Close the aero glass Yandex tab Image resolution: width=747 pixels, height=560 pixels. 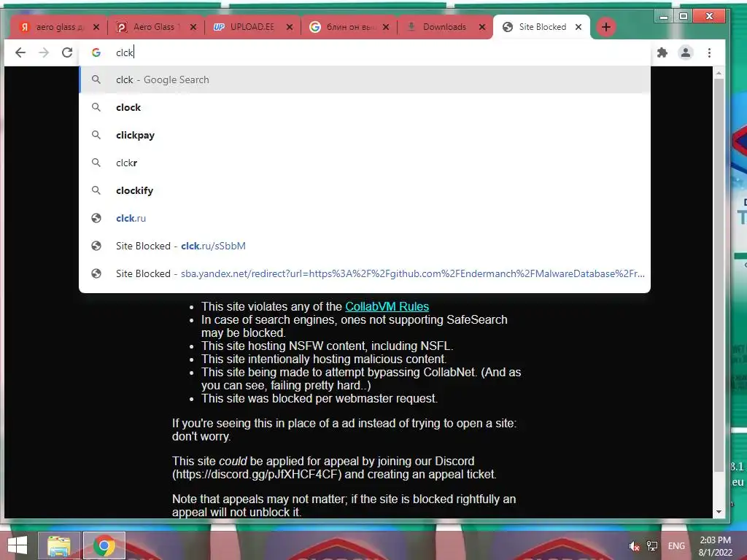96,27
